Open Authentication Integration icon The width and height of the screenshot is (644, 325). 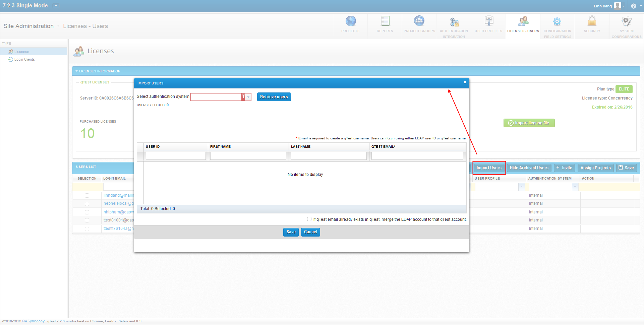point(454,22)
